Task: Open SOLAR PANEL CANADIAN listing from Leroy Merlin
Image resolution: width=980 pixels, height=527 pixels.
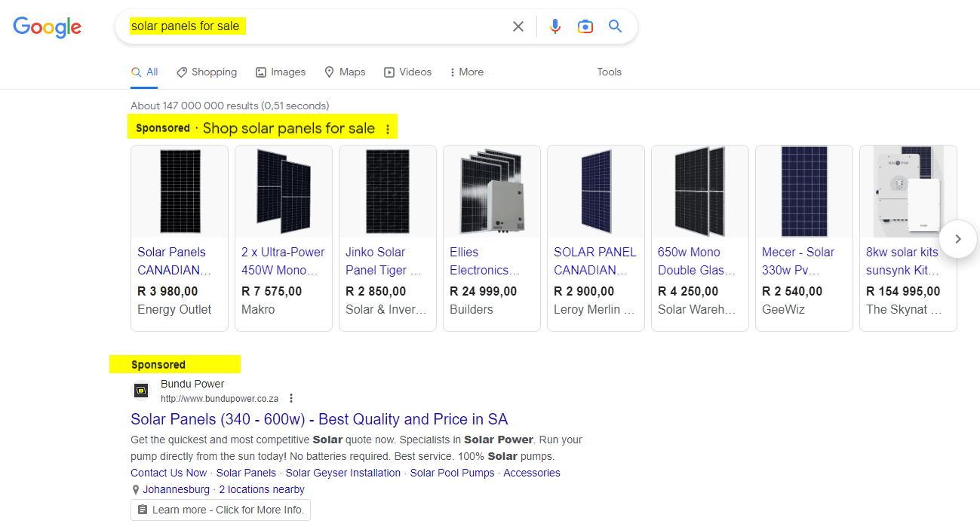Action: [x=595, y=261]
